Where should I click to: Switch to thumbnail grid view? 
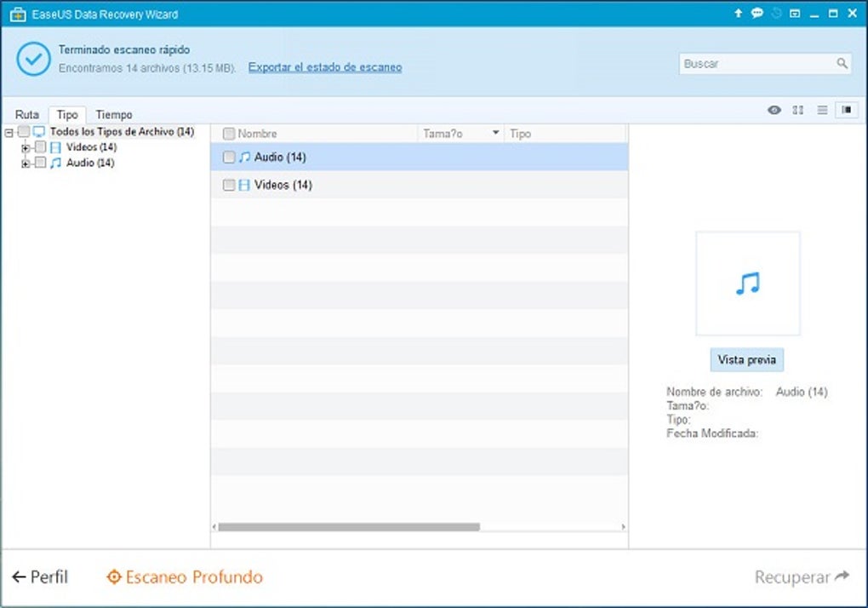tap(797, 110)
